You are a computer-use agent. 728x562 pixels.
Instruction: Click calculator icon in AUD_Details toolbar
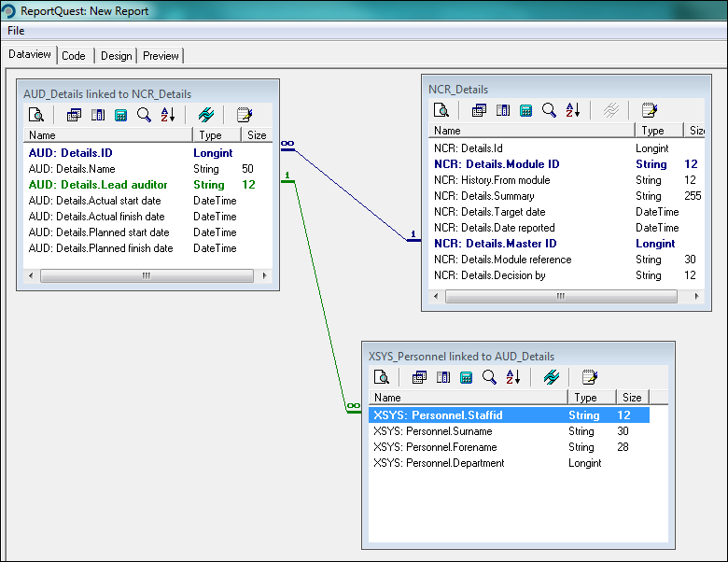pos(120,115)
